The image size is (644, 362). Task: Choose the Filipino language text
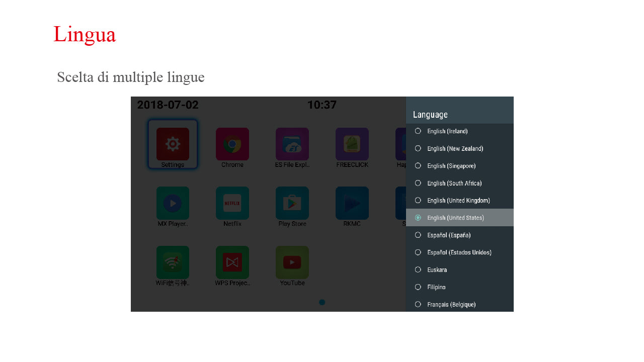[x=436, y=287]
